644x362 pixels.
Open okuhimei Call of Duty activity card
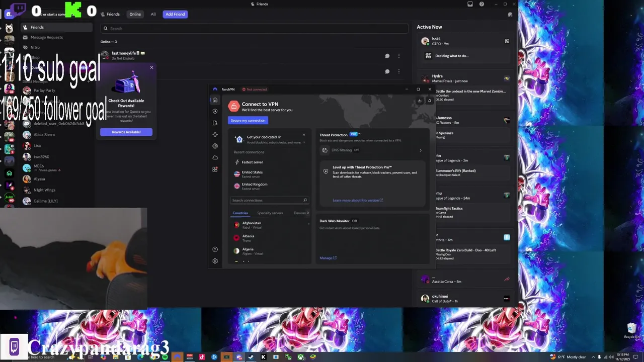466,298
